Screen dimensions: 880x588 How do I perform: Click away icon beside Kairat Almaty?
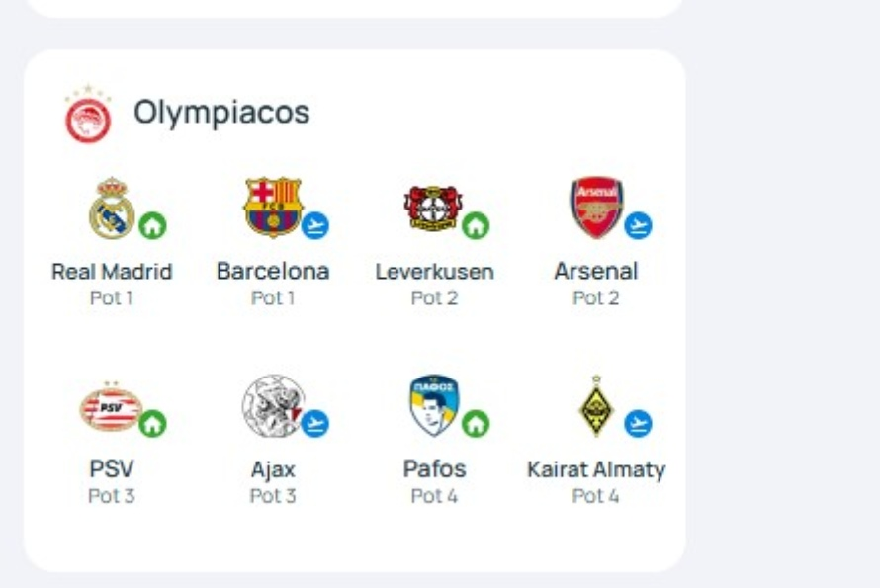pyautogui.click(x=638, y=424)
